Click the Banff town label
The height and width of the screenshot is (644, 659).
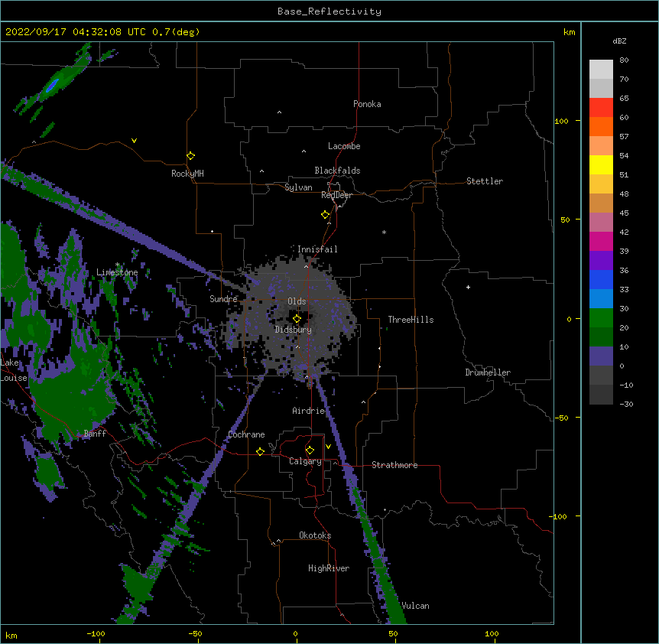(x=95, y=434)
